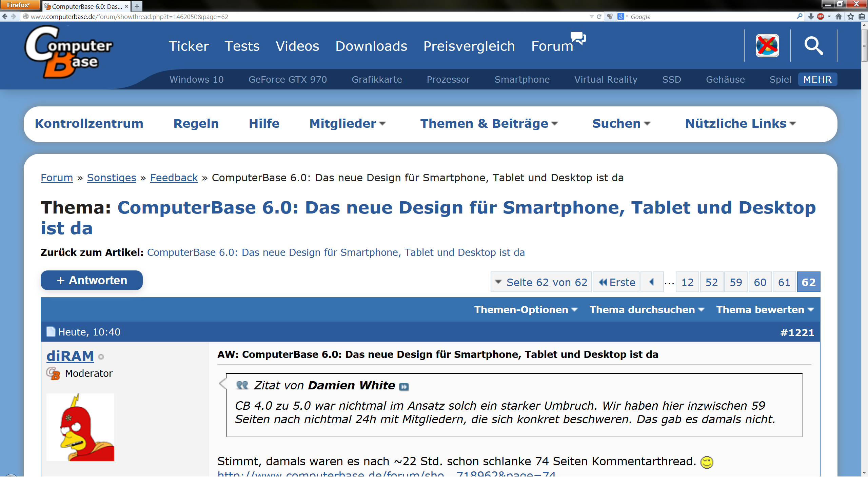Follow the Feedback breadcrumb link
868x488 pixels.
[x=174, y=178]
